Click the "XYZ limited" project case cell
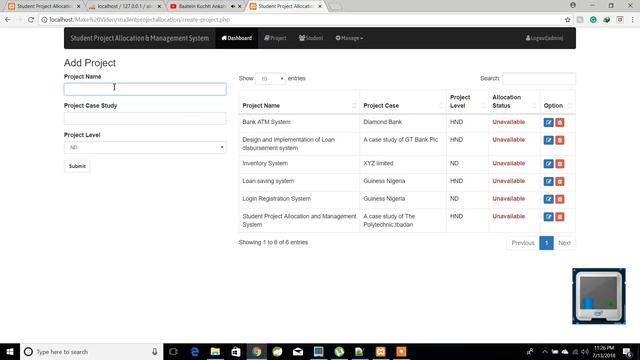Screen dimensions: 640x360 (x=378, y=163)
